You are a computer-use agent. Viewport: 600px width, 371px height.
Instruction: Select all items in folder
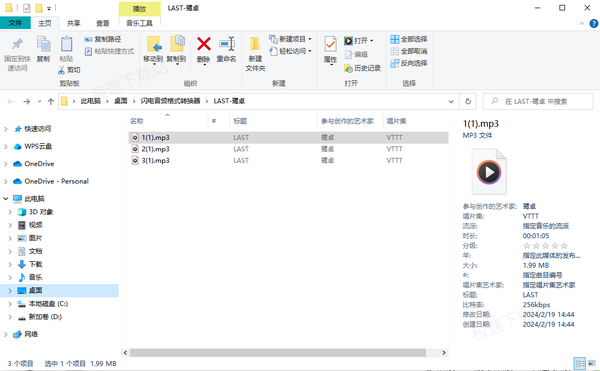click(x=409, y=39)
